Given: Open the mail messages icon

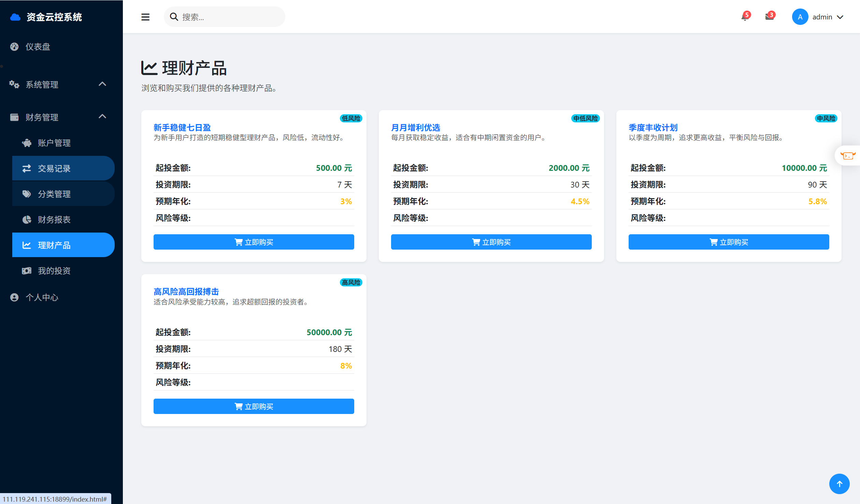Looking at the screenshot, I should click(769, 17).
